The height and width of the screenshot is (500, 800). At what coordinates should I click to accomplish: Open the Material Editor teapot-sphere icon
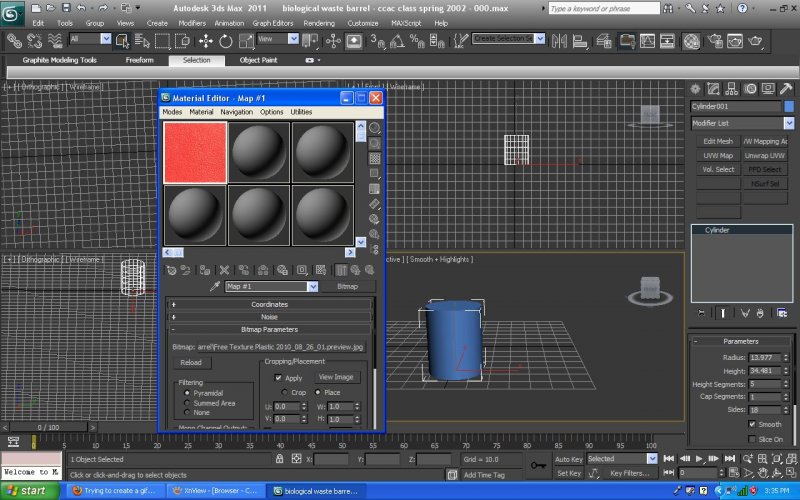click(691, 41)
